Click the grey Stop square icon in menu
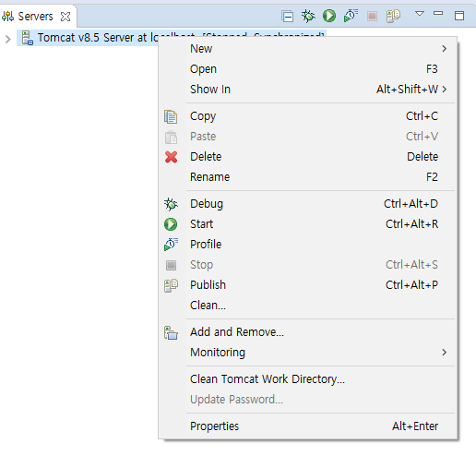Image resolution: width=476 pixels, height=456 pixels. 171,265
